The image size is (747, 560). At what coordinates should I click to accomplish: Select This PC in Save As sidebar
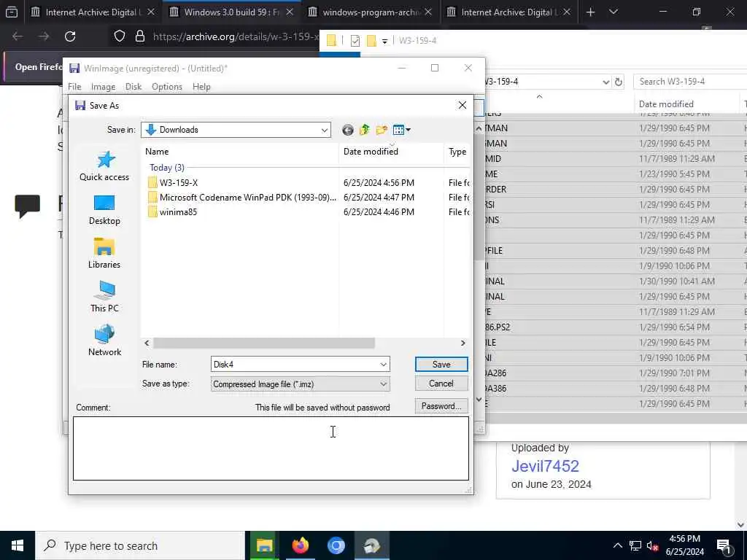[x=104, y=297]
